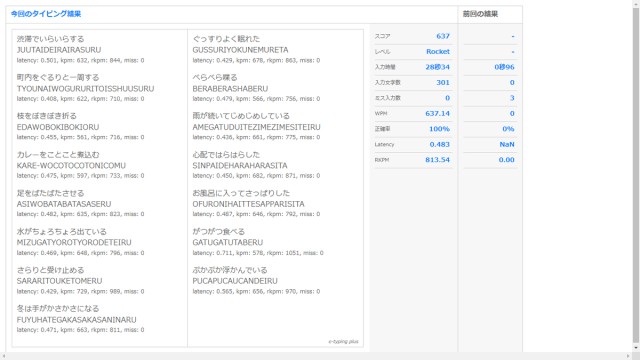
Task: Click the horizontal scrollbar right arrow
Action: click(x=628, y=356)
